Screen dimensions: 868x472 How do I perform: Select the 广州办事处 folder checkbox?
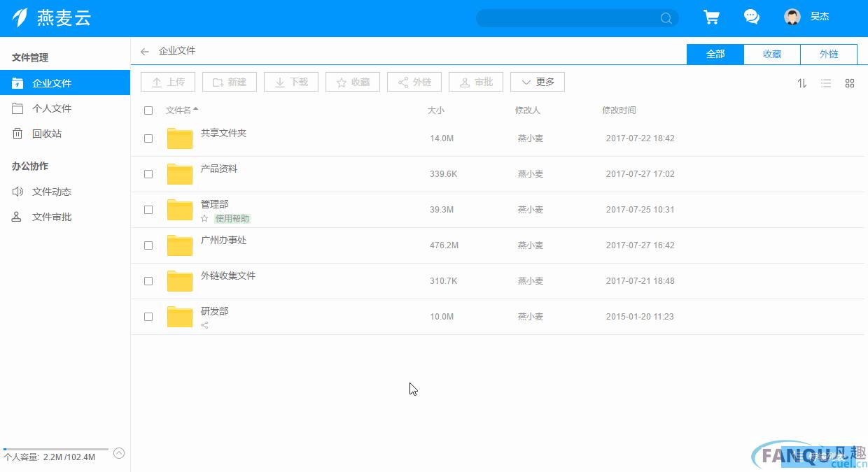(x=148, y=245)
